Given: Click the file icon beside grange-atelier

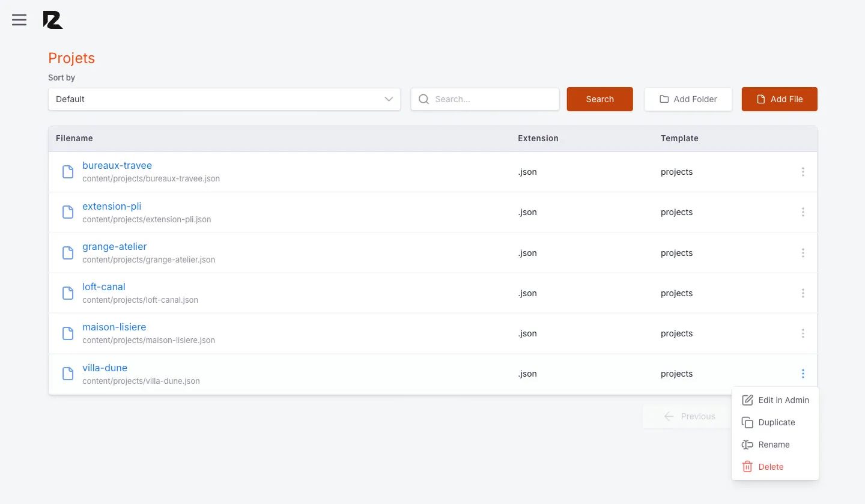Looking at the screenshot, I should [x=68, y=253].
